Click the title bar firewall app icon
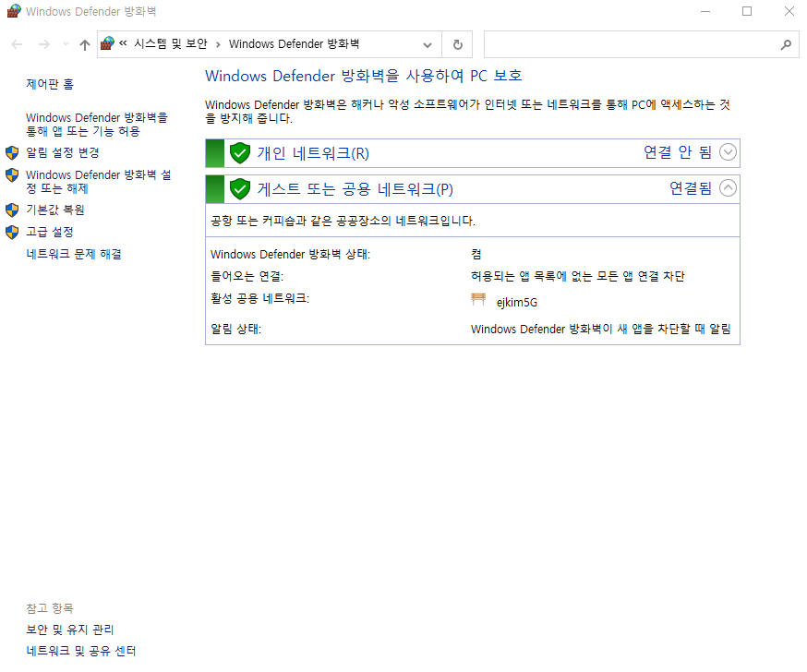The image size is (807, 672). click(14, 11)
